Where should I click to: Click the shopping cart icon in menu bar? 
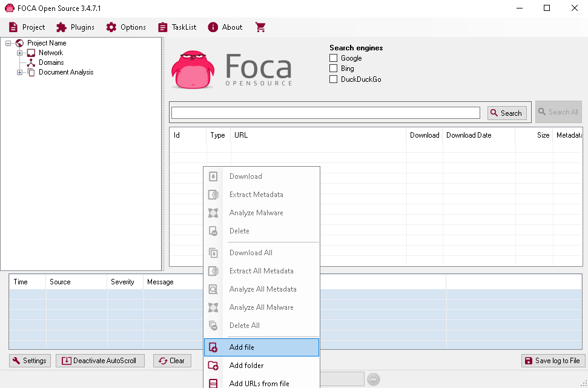pos(260,27)
